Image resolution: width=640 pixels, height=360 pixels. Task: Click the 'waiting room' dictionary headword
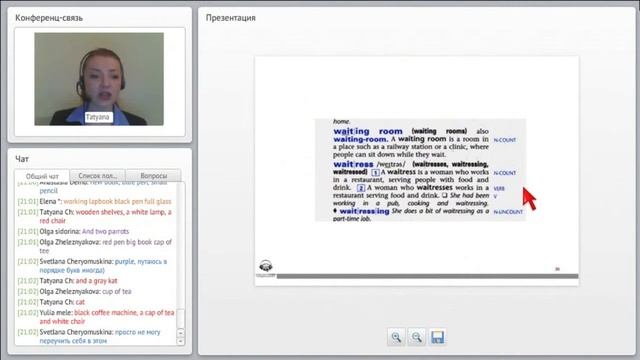(x=368, y=131)
